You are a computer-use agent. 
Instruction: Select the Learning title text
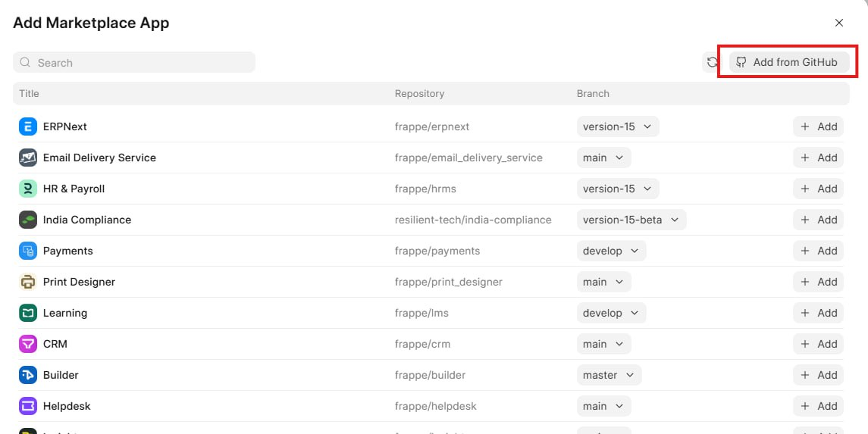point(64,312)
